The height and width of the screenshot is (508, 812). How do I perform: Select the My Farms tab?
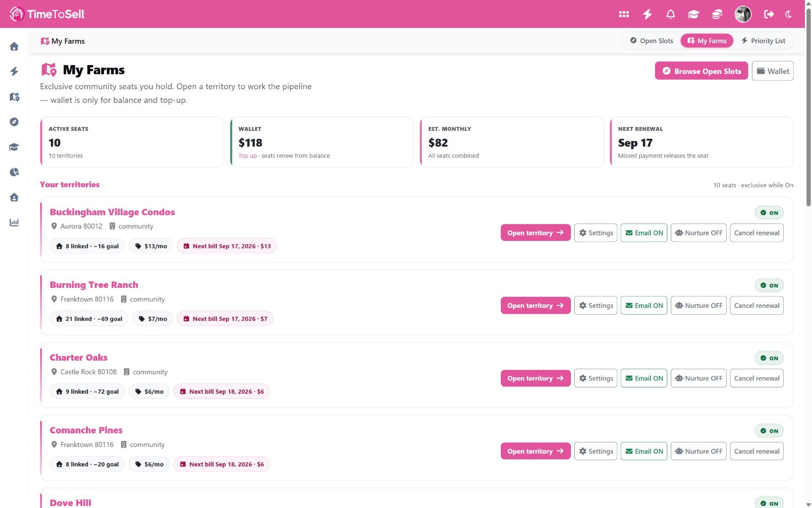[x=707, y=41]
